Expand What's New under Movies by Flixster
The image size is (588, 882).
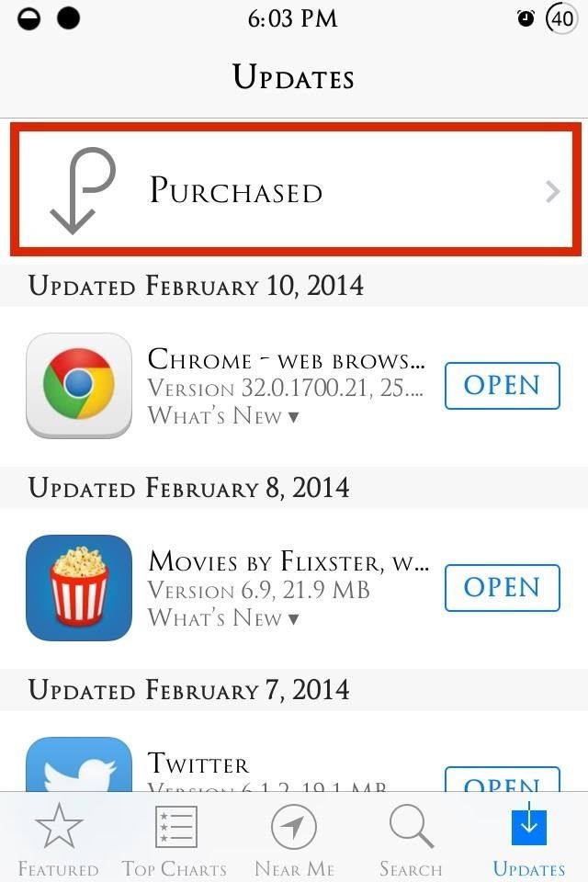(223, 618)
